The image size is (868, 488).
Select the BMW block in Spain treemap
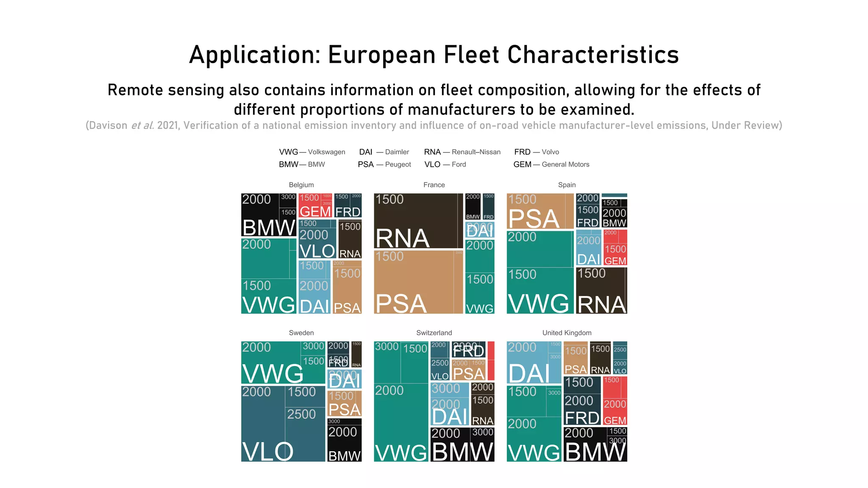pos(614,213)
